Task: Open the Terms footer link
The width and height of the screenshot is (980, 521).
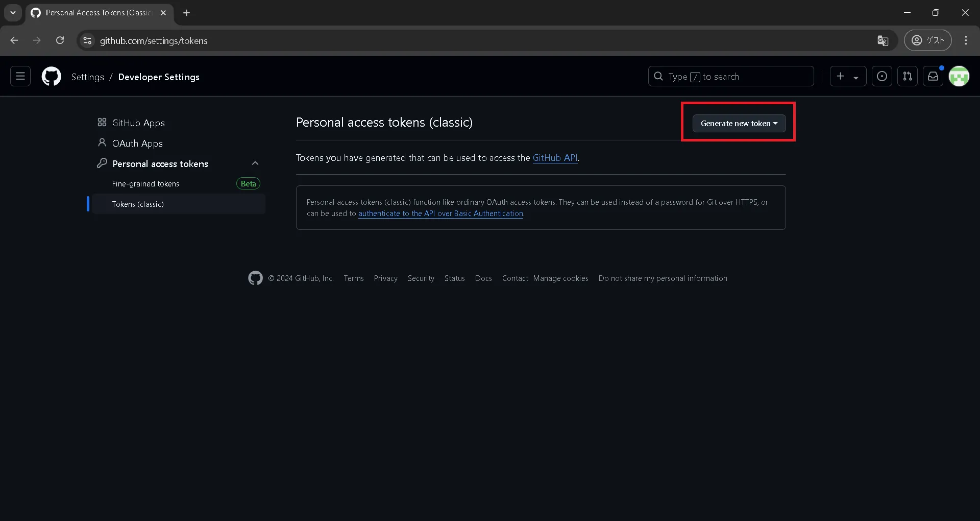Action: click(354, 278)
